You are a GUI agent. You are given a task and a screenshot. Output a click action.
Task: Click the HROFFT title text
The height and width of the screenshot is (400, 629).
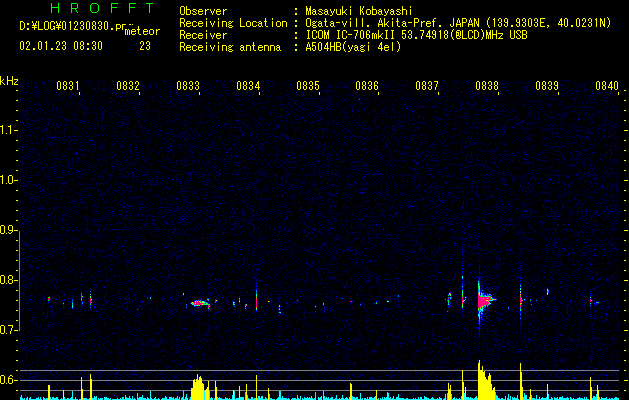click(103, 8)
